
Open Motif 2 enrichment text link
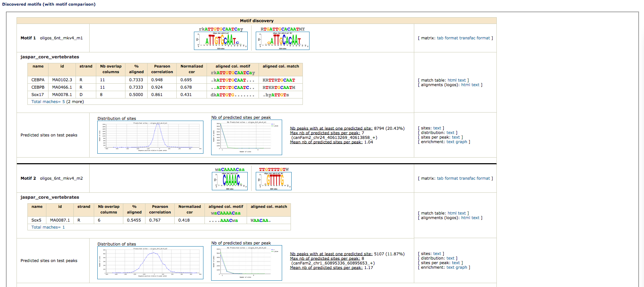(450, 267)
